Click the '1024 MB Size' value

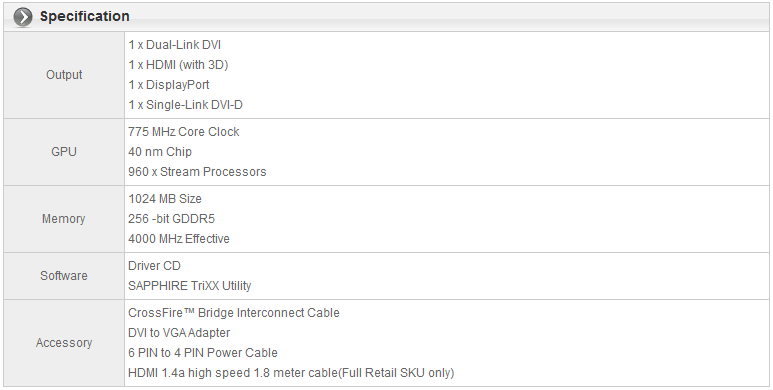pyautogui.click(x=165, y=199)
